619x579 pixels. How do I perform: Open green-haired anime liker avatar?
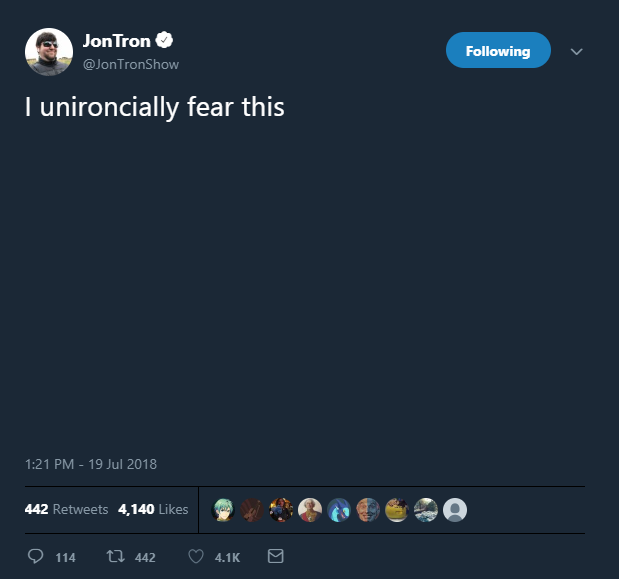(x=223, y=510)
